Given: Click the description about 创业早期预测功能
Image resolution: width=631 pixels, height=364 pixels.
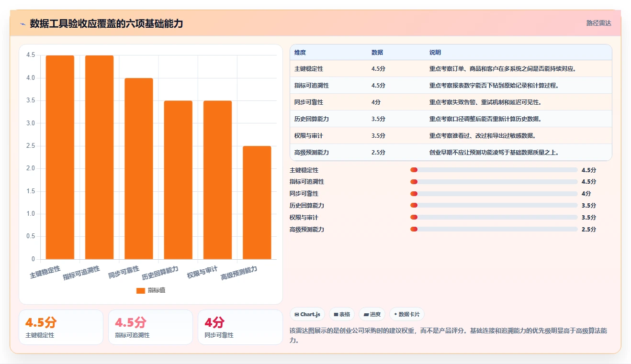Looking at the screenshot, I should [494, 153].
